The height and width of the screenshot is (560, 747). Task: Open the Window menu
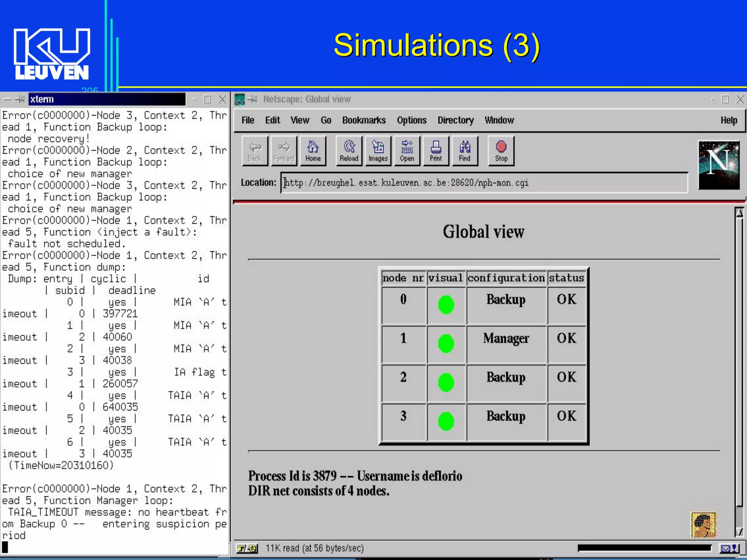[x=499, y=120]
